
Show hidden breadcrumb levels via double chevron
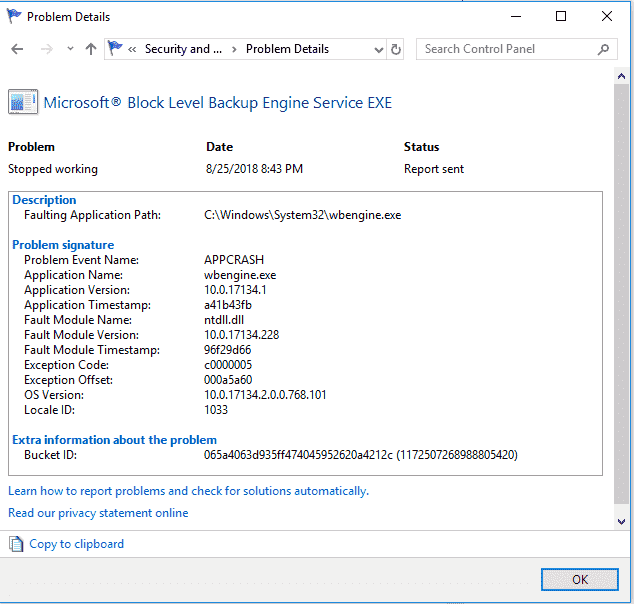pyautogui.click(x=133, y=49)
